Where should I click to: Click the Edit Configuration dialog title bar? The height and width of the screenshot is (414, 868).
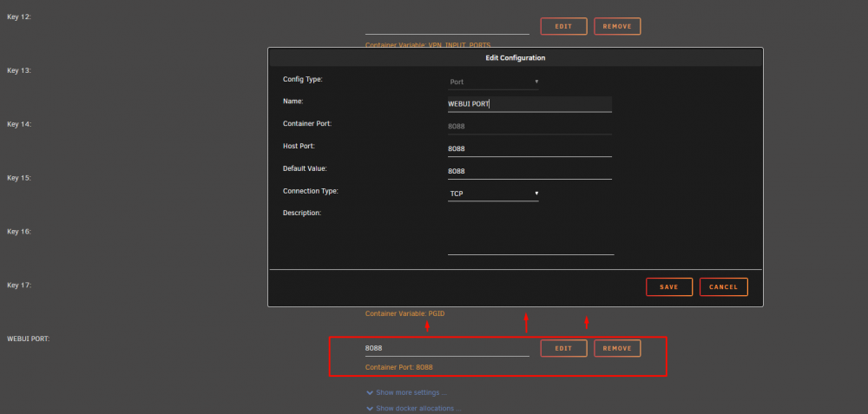[516, 57]
